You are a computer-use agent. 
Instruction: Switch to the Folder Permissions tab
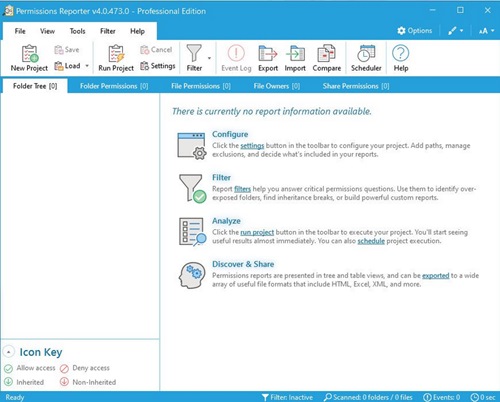(x=114, y=86)
